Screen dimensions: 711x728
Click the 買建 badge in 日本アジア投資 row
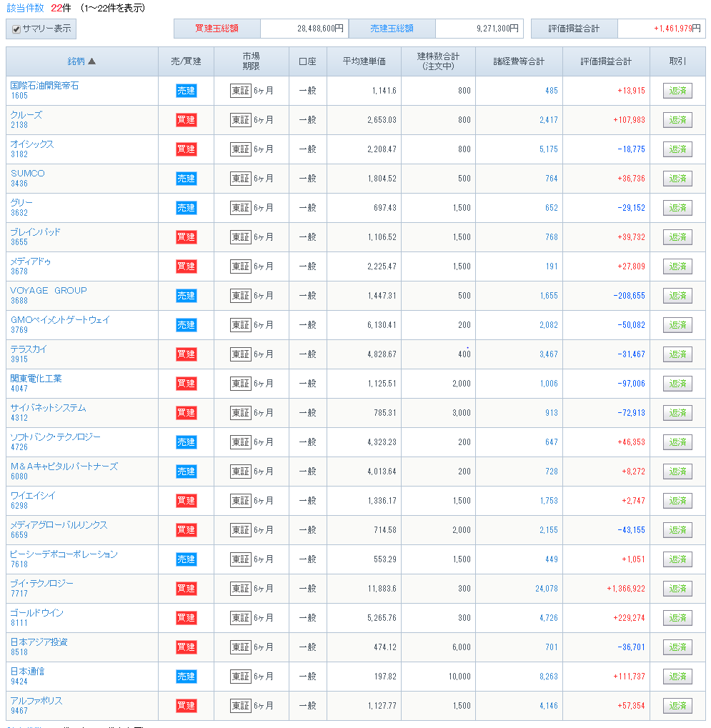[187, 647]
